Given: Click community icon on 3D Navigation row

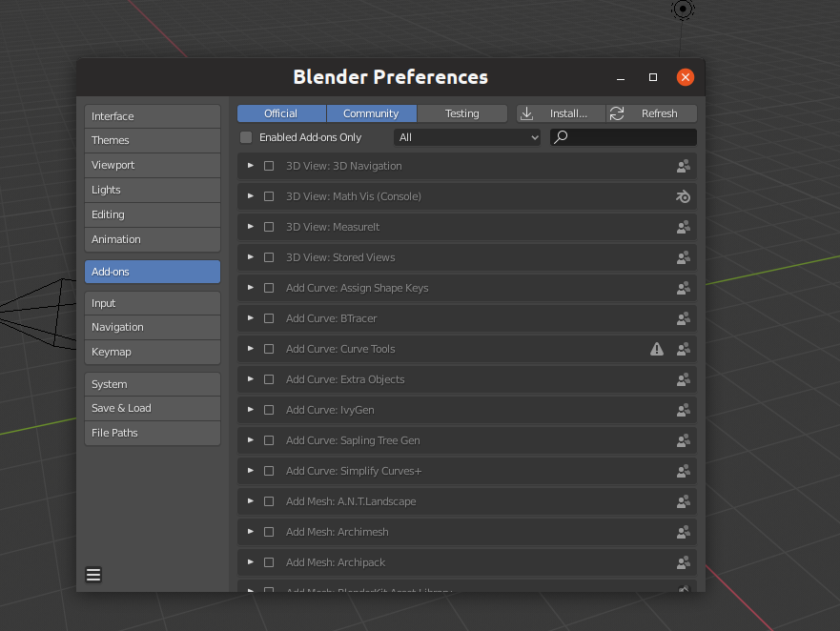Looking at the screenshot, I should 683,166.
